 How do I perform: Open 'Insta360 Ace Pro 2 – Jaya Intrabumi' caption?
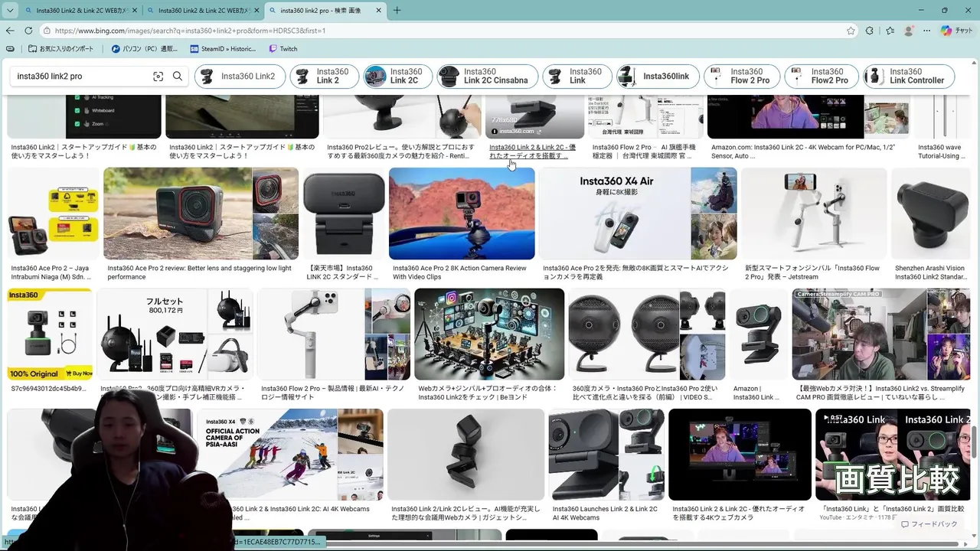click(51, 272)
